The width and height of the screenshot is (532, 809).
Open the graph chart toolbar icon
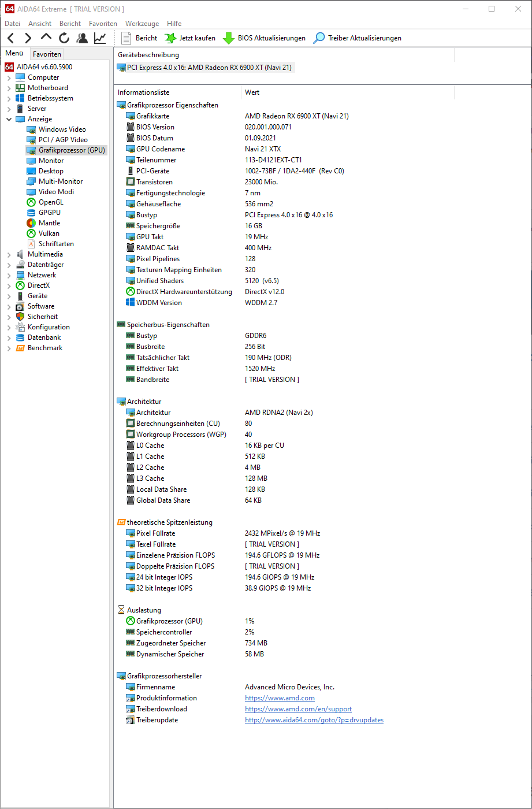(x=100, y=38)
